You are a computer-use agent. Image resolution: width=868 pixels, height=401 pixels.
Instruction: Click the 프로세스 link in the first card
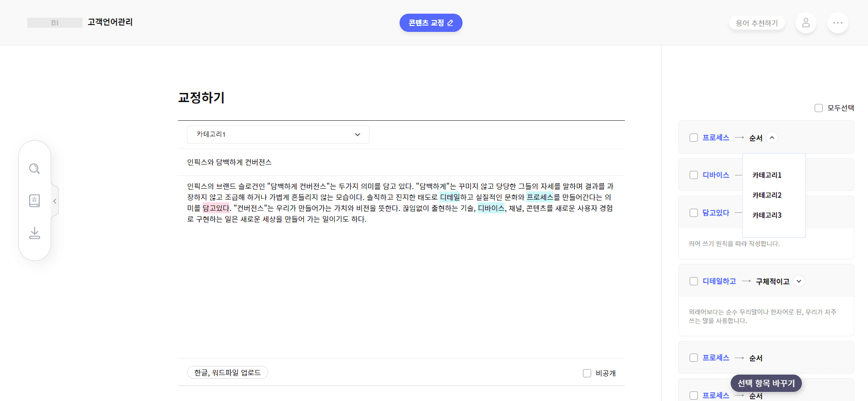pyautogui.click(x=716, y=138)
